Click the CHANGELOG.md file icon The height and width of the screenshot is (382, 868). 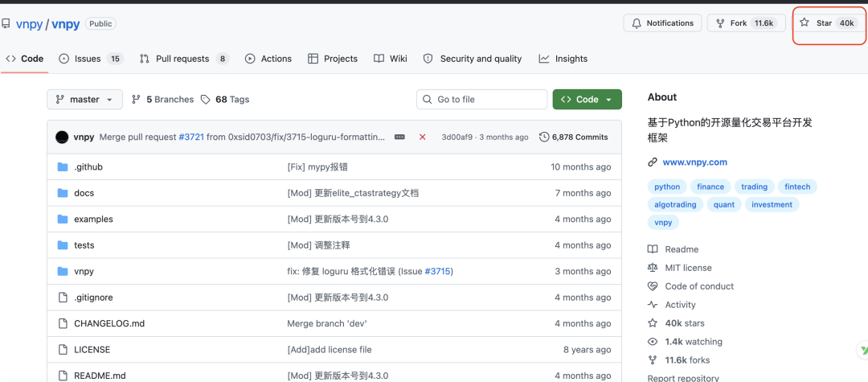pos(63,323)
